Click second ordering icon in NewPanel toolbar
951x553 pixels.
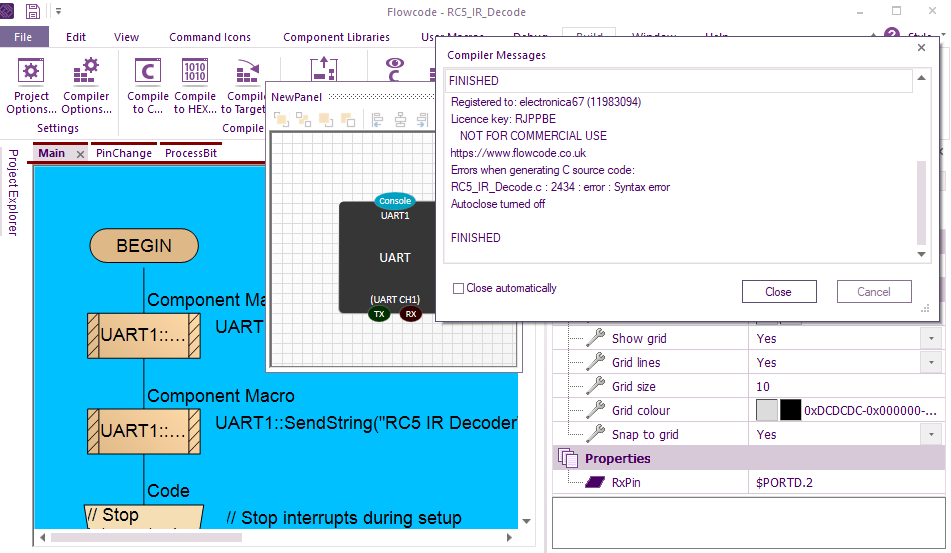pos(303,119)
